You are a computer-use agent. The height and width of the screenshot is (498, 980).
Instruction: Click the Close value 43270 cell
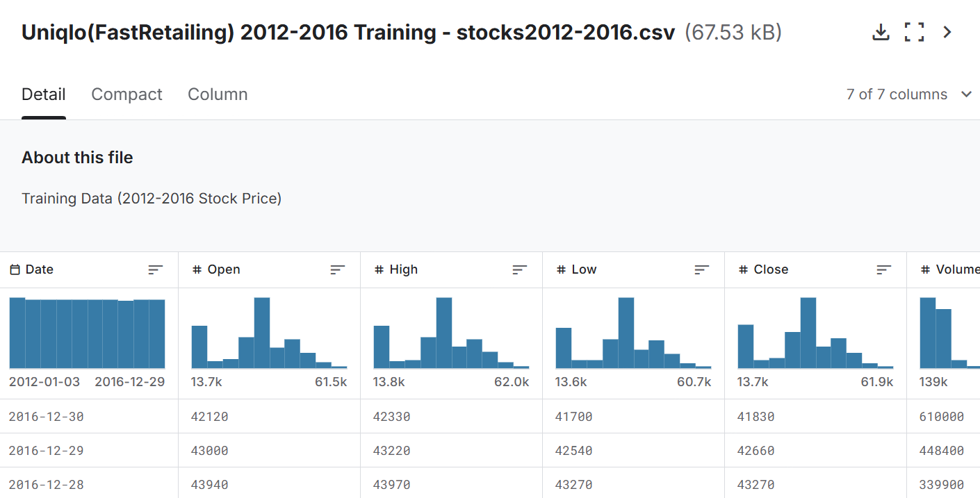(756, 485)
